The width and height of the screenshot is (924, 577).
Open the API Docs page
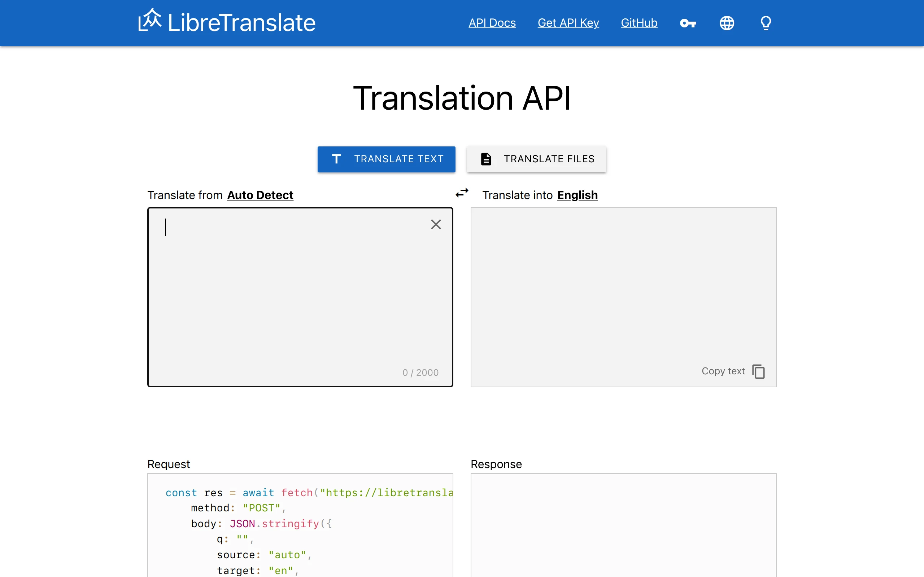492,23
